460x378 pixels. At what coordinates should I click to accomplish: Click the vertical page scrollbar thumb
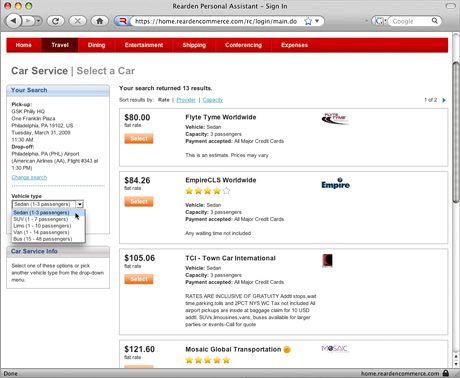coord(456,132)
